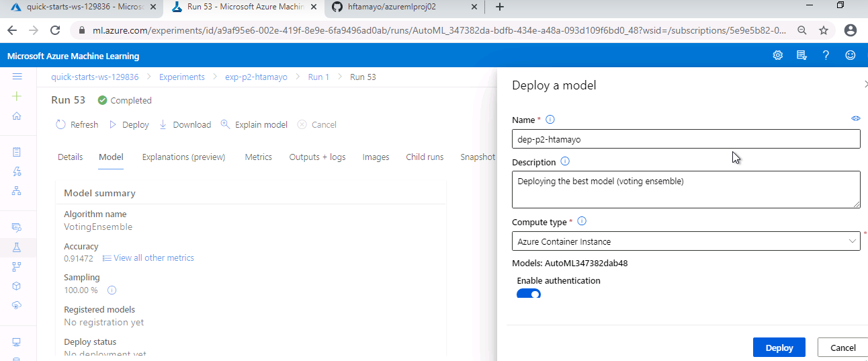Click View all other metrics link
The image size is (868, 361).
click(x=148, y=257)
